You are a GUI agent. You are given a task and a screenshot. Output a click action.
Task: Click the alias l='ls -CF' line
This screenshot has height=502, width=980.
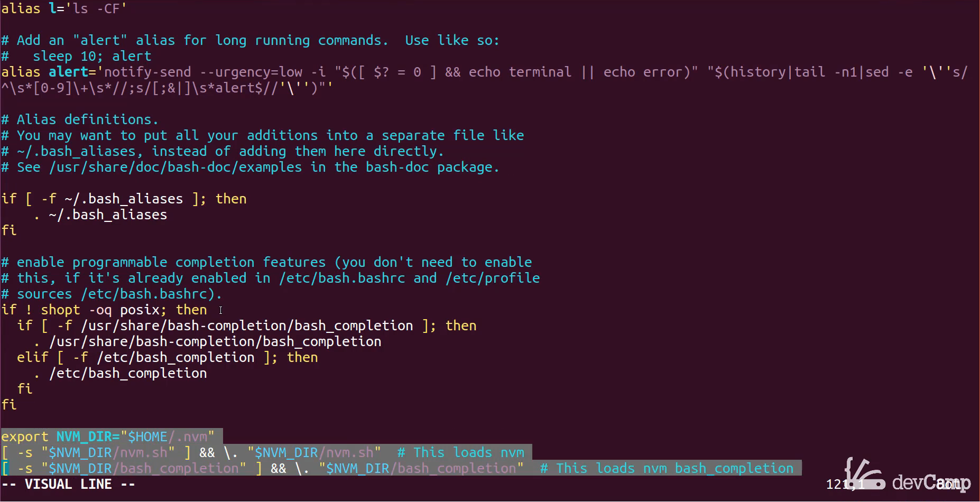64,8
